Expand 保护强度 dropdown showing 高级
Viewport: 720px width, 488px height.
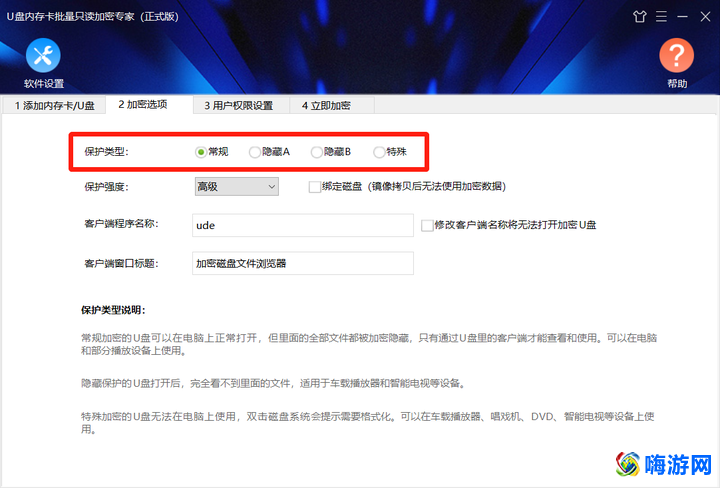coord(236,187)
